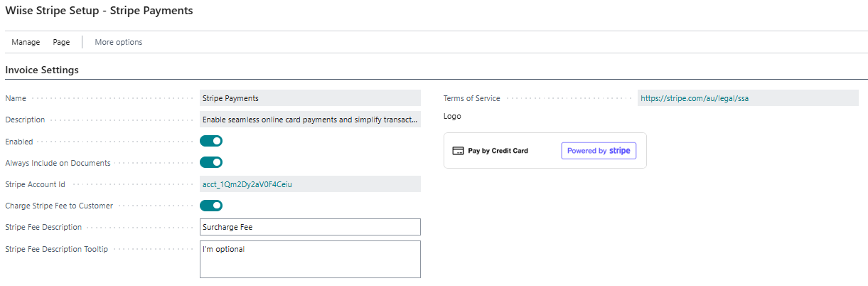Click the Description field text

click(x=310, y=120)
